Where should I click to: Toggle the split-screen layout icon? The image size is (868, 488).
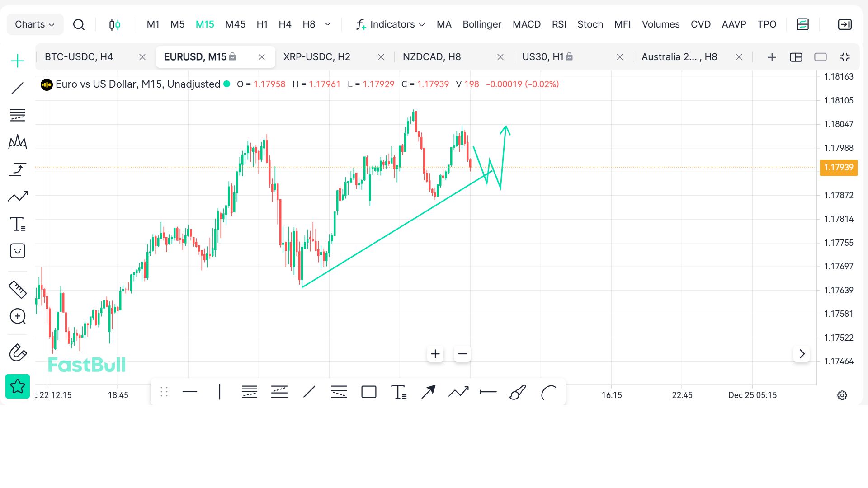pyautogui.click(x=796, y=57)
